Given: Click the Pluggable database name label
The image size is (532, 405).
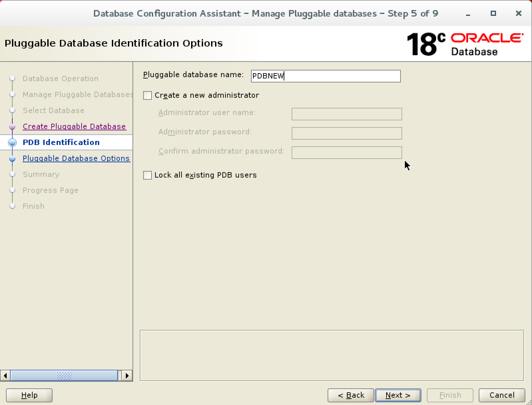Looking at the screenshot, I should tap(193, 75).
